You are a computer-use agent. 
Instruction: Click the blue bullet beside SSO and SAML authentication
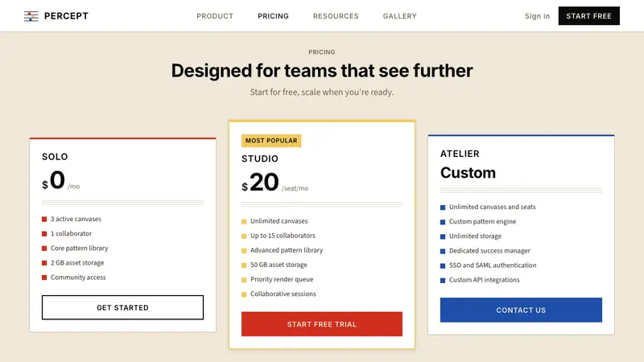443,266
